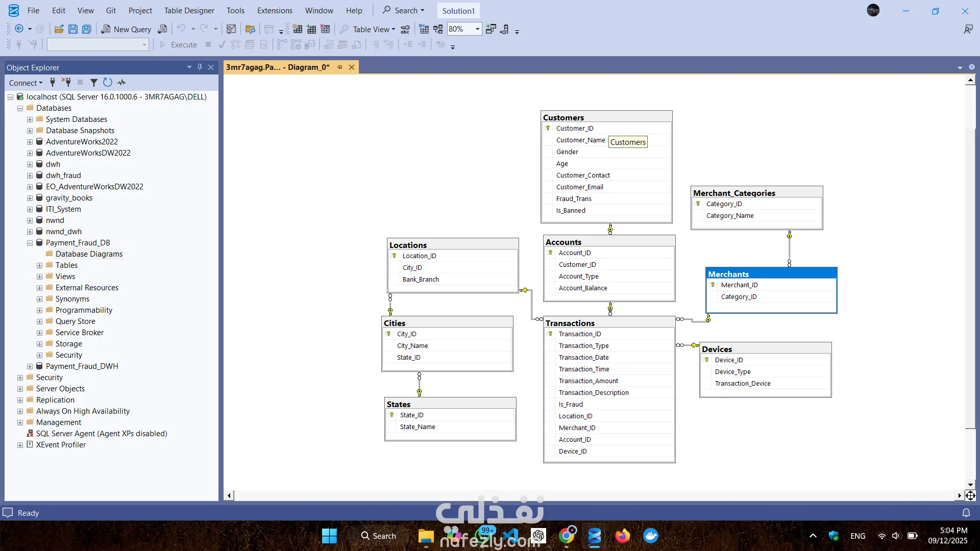Click the Save All icon in toolbar
This screenshot has width=980, height=551.
coord(87,29)
